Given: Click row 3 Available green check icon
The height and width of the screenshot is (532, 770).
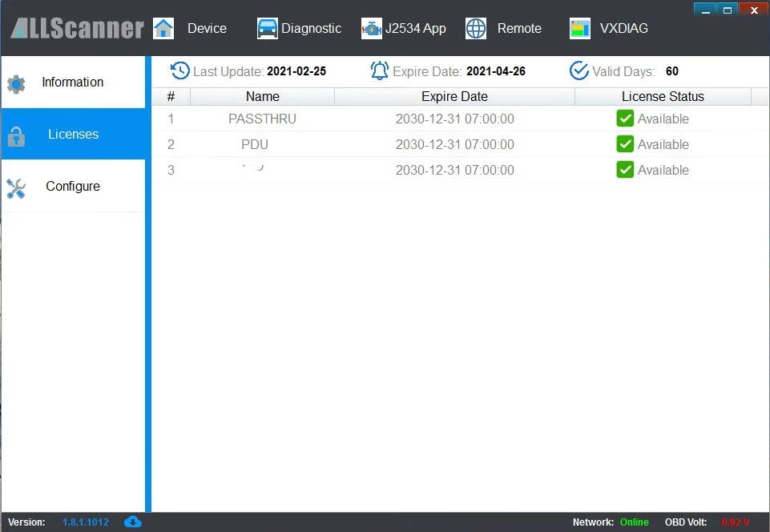Looking at the screenshot, I should pyautogui.click(x=625, y=170).
